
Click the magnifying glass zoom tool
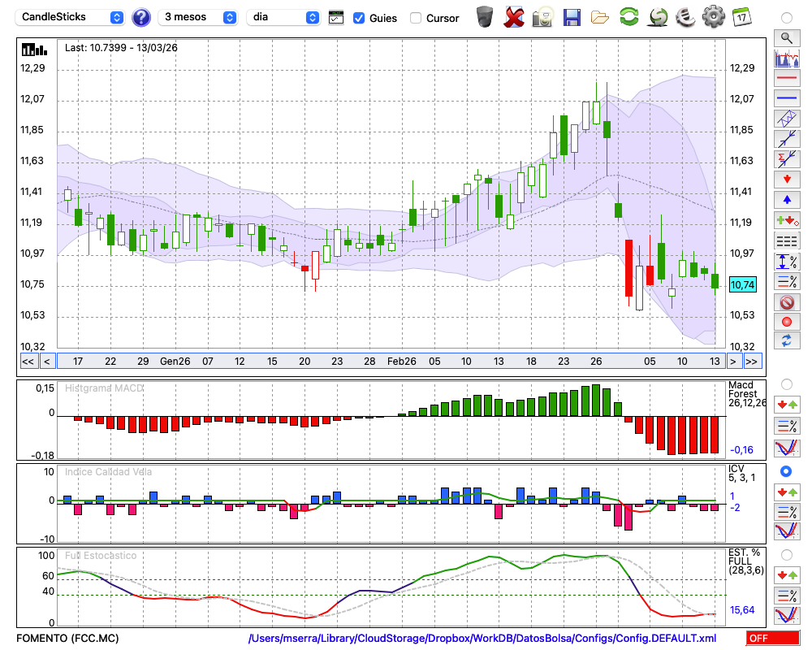tap(786, 37)
